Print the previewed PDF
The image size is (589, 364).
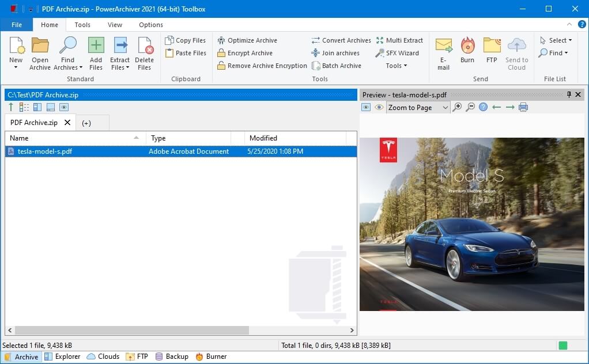(523, 107)
